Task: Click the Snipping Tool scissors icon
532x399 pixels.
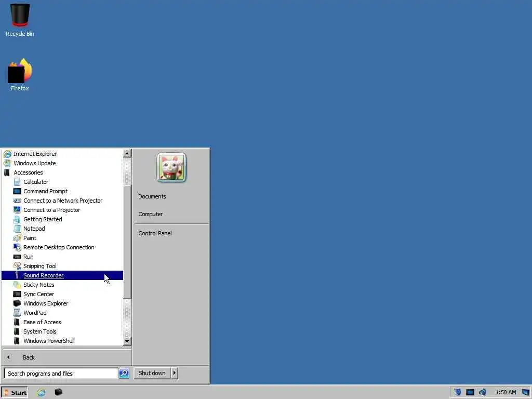Action: pyautogui.click(x=17, y=266)
